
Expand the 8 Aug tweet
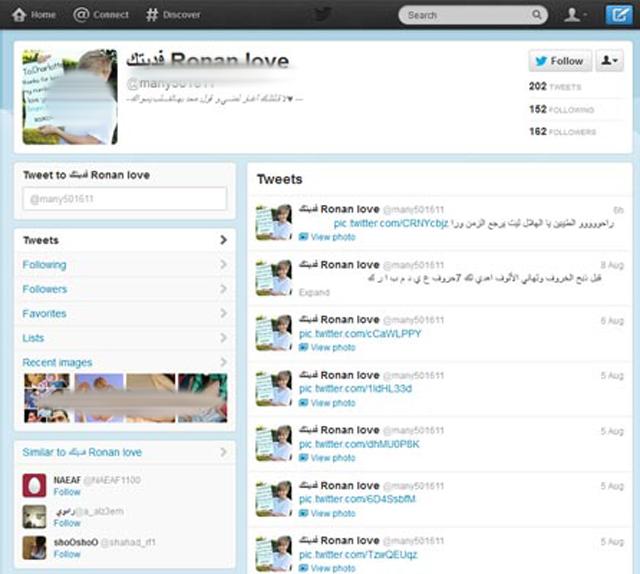313,293
